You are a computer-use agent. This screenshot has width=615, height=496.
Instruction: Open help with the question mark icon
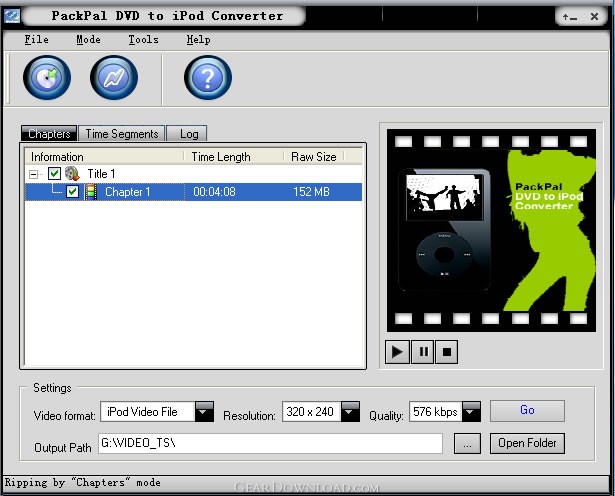click(208, 78)
